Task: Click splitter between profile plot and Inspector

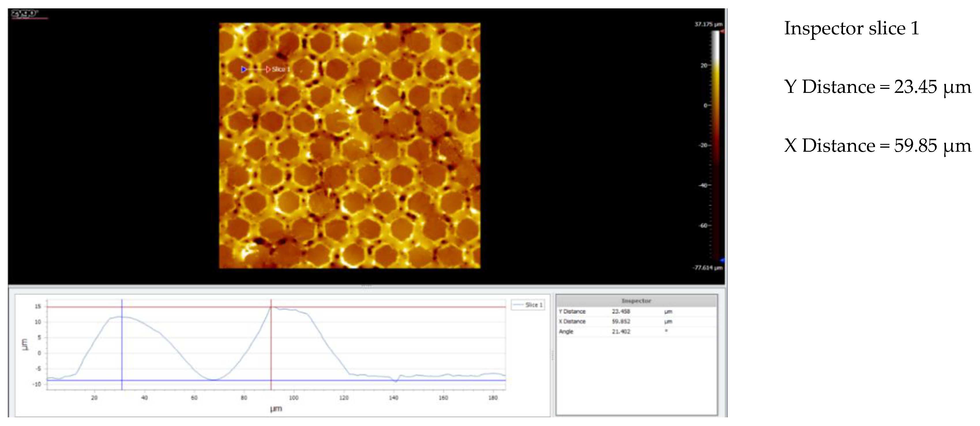Action: [x=553, y=355]
